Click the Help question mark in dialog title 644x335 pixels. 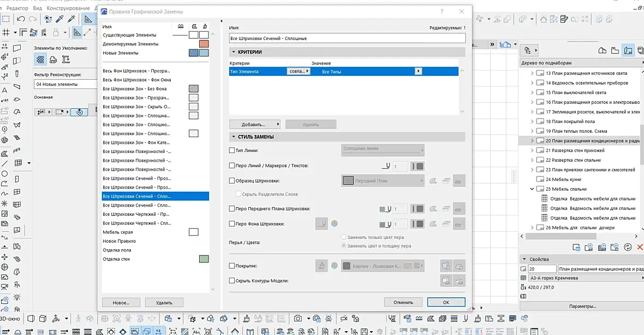point(442,11)
